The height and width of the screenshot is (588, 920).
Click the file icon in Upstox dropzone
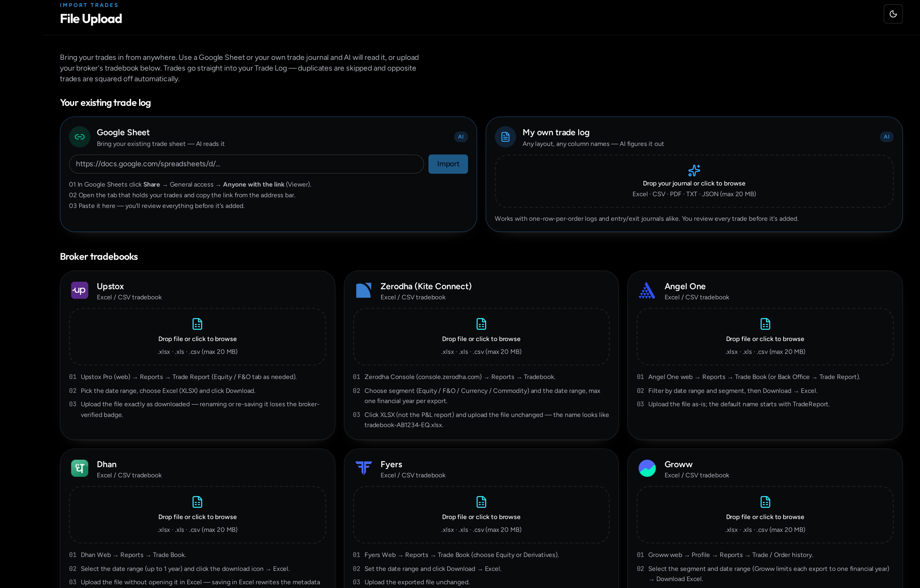[x=197, y=324]
